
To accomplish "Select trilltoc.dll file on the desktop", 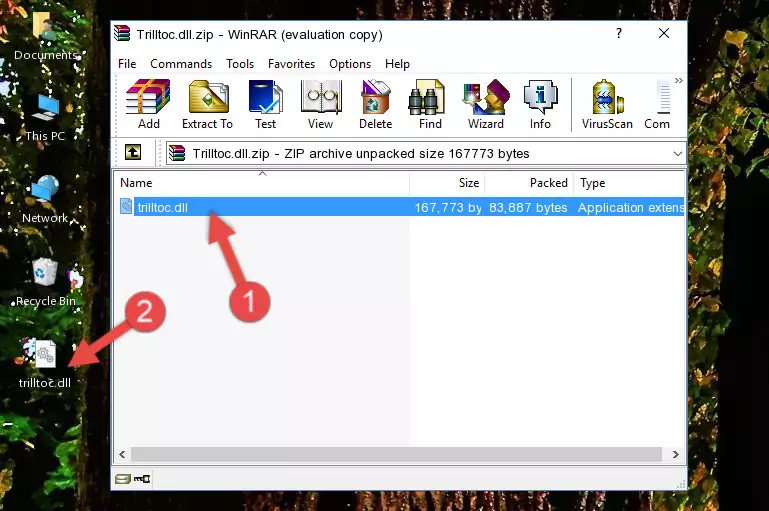I will point(45,364).
